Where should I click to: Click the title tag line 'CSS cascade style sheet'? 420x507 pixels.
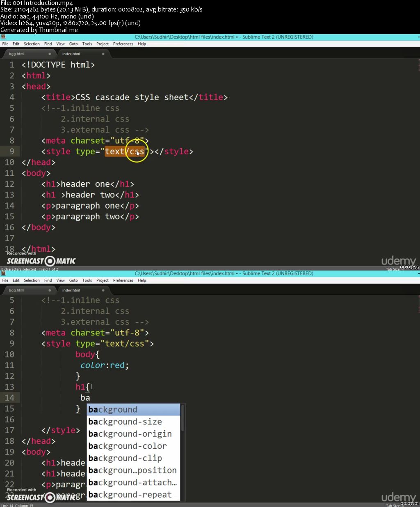(x=134, y=97)
